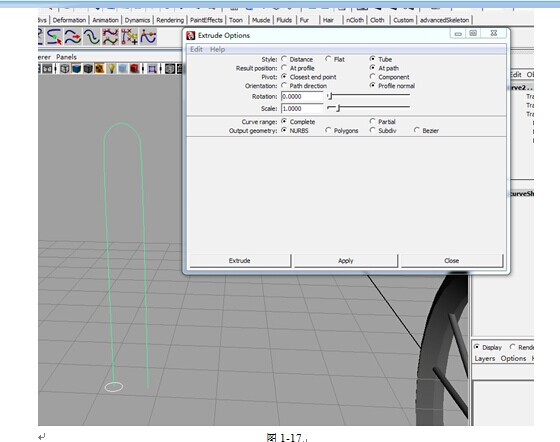Toggle the film gate icon in the viewport toolbar
This screenshot has height=442, width=560.
coord(48,69)
